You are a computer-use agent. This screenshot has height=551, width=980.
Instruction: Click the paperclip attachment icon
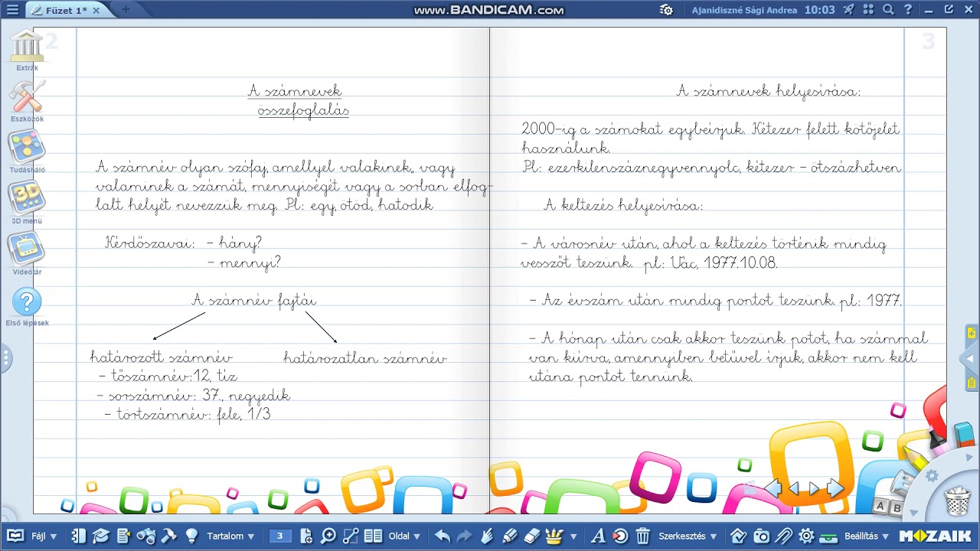click(x=783, y=536)
